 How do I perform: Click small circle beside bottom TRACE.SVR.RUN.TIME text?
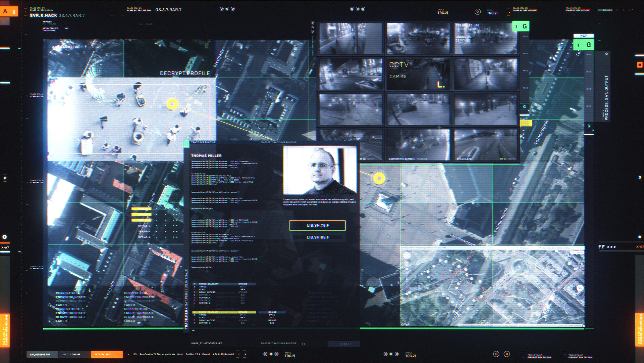[x=303, y=344]
